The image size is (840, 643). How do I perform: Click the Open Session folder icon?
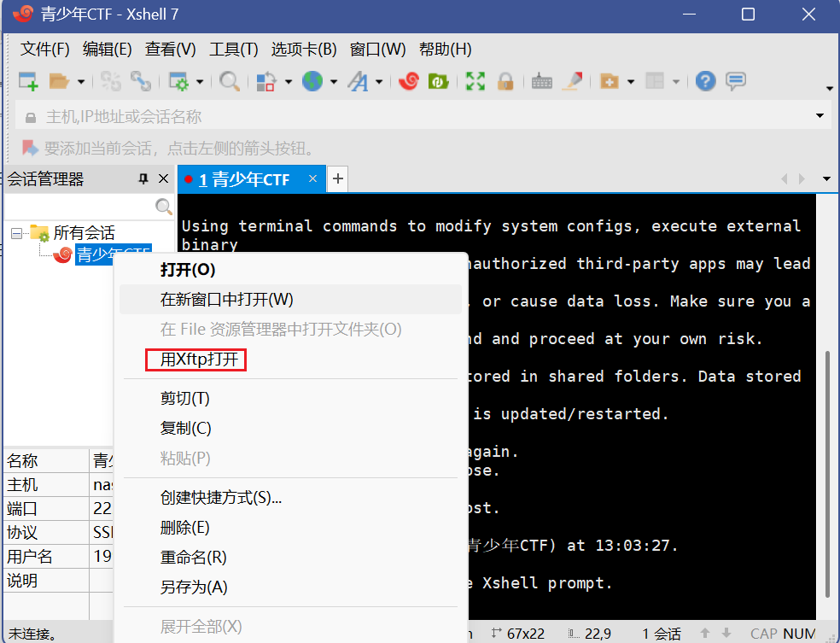[x=59, y=81]
